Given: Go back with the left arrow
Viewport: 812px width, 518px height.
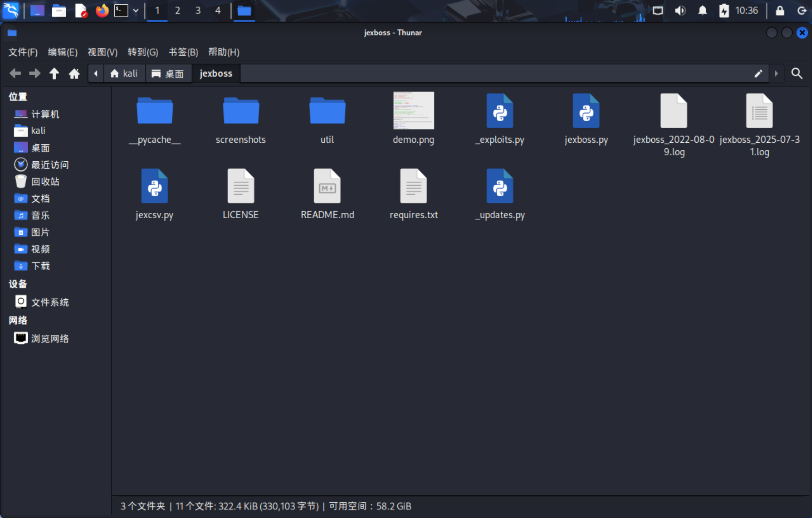Looking at the screenshot, I should [x=15, y=73].
